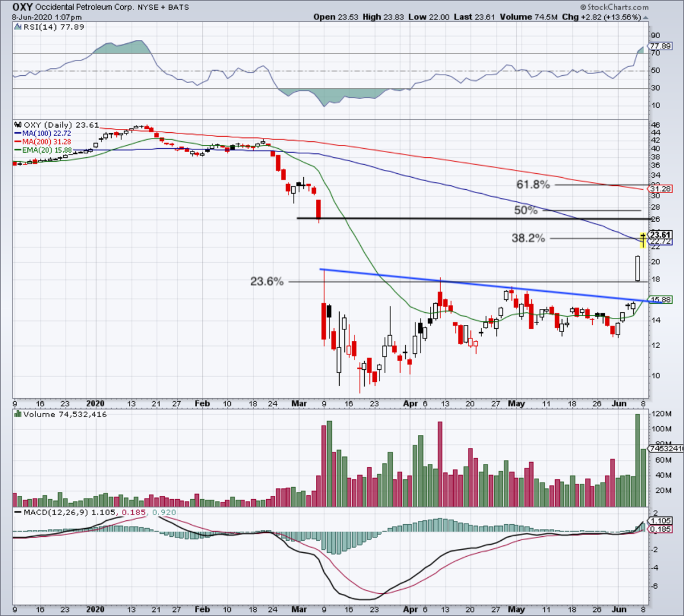Viewport: 684px width, 616px height.
Task: Click the 22.72 blue price tag on right axis
Action: pyautogui.click(x=660, y=242)
